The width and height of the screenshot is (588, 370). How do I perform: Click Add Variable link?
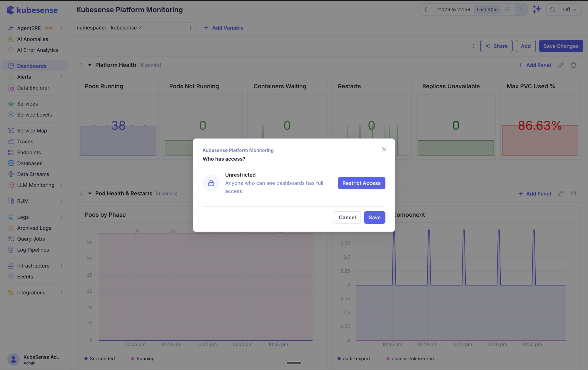(x=223, y=28)
